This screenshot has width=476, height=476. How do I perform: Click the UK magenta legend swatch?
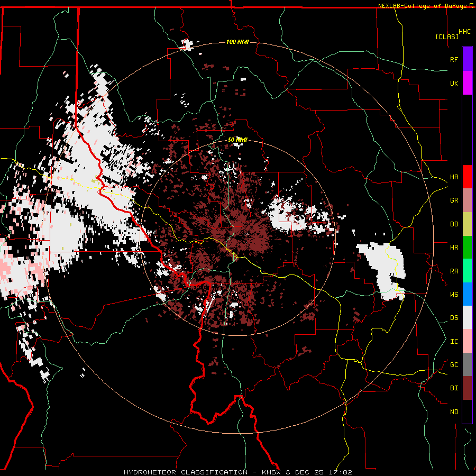click(x=467, y=83)
